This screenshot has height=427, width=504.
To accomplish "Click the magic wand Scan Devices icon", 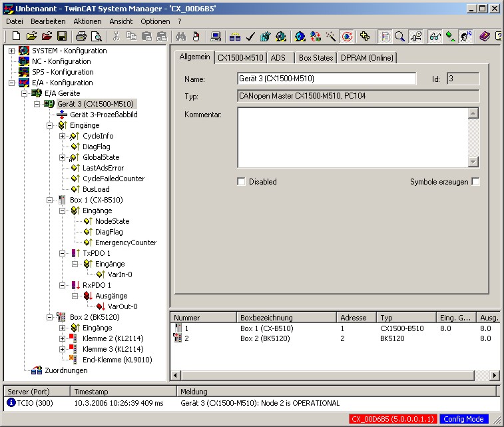I will [331, 37].
